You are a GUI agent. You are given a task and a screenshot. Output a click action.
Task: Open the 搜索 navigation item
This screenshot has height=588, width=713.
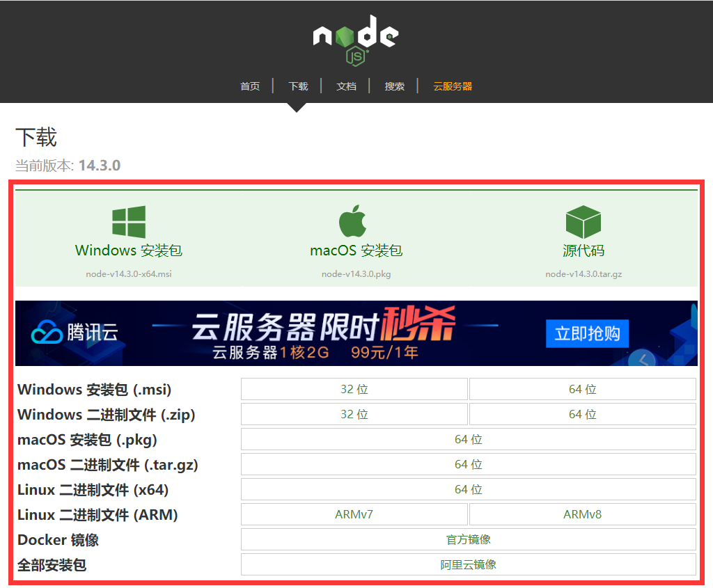(395, 86)
